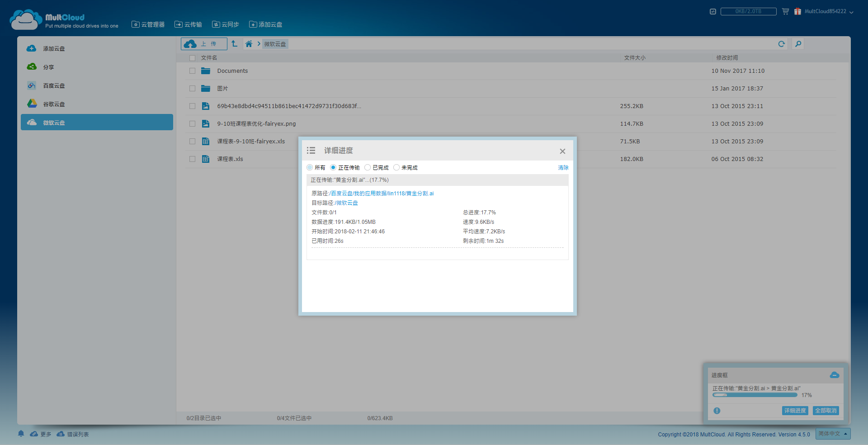Image resolution: width=868 pixels, height=445 pixels.
Task: Check the box next to Documents folder
Action: (x=192, y=71)
